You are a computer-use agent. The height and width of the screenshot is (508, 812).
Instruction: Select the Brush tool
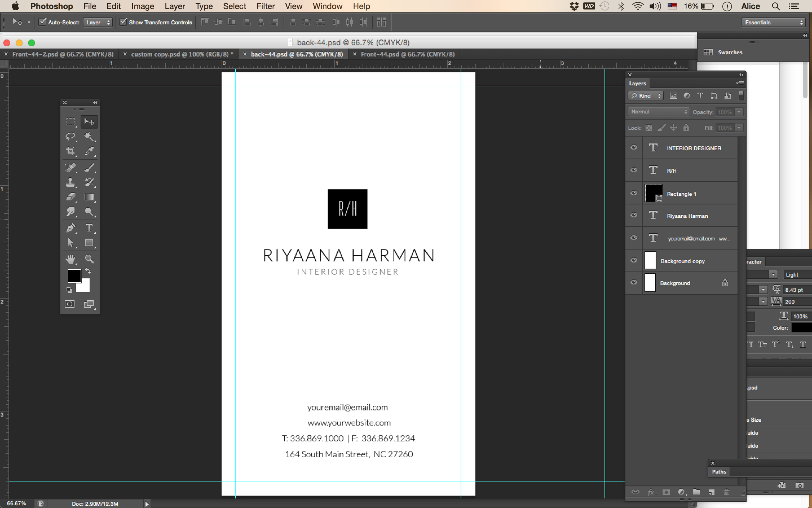click(89, 167)
